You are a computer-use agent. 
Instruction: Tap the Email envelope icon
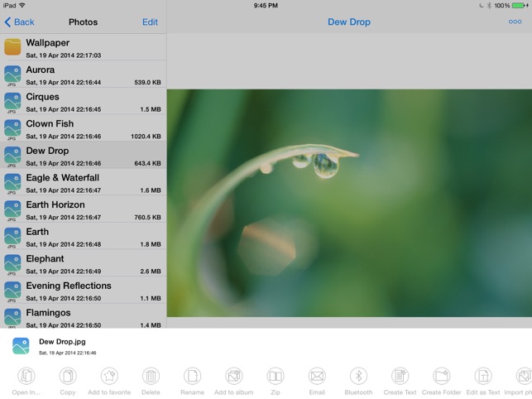click(317, 377)
